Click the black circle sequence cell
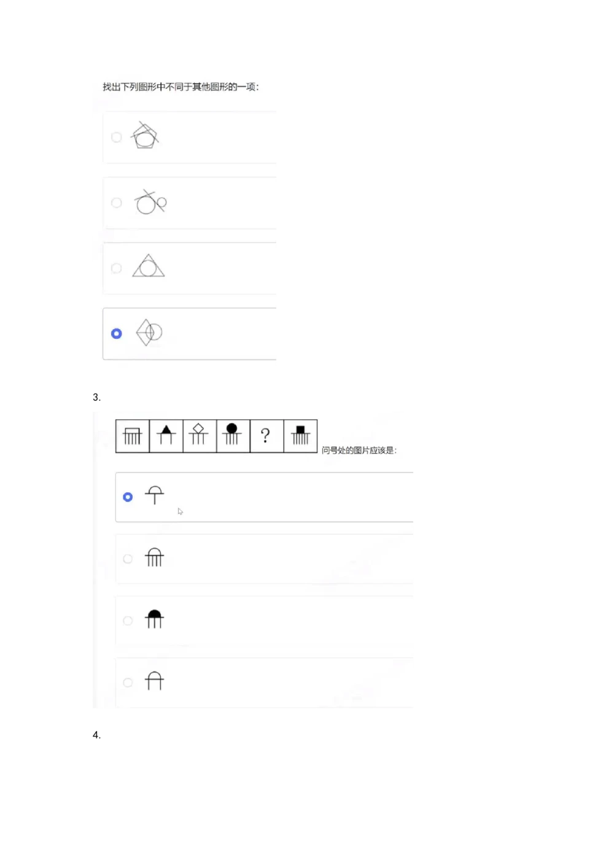 [x=233, y=436]
